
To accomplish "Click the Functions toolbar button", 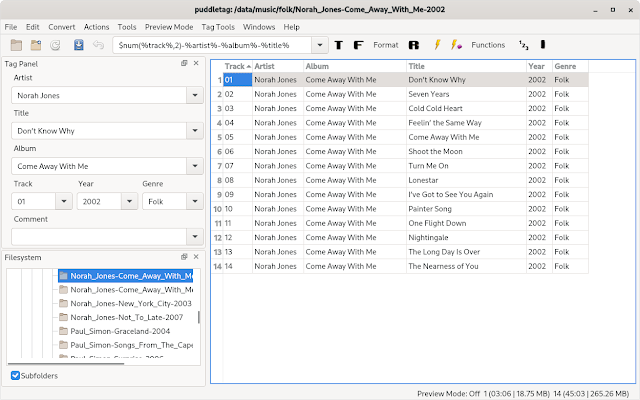I will (488, 45).
